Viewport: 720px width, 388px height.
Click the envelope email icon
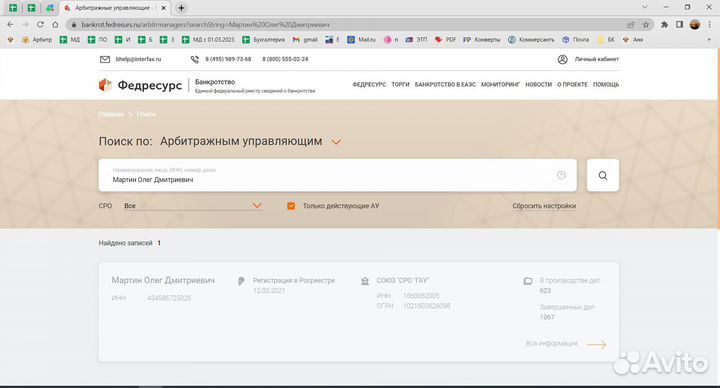click(105, 59)
